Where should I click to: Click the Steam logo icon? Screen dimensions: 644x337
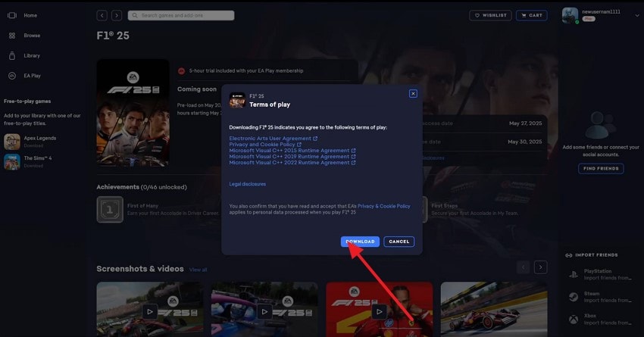click(x=574, y=297)
